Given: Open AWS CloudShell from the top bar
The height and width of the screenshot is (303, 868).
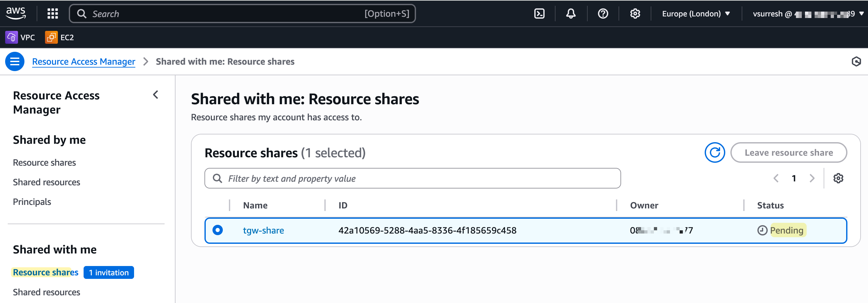Looking at the screenshot, I should tap(539, 14).
